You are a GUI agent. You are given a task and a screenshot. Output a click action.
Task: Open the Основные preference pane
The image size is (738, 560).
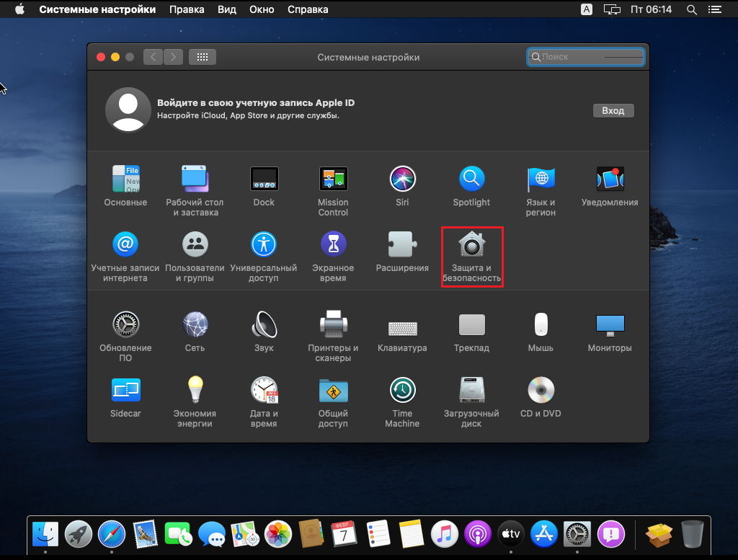coord(125,179)
